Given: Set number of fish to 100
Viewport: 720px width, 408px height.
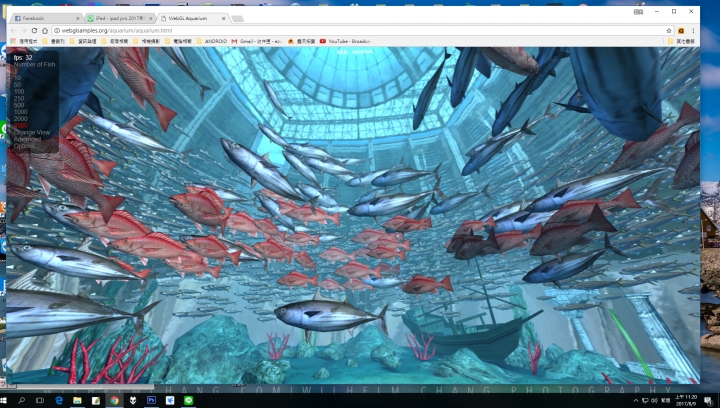Looking at the screenshot, I should click(19, 92).
